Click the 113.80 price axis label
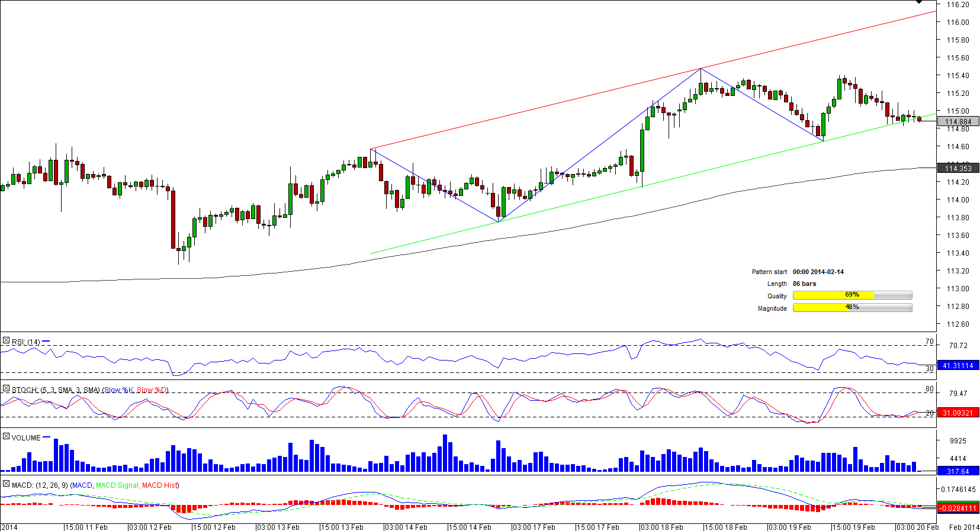This screenshot has width=980, height=531. pyautogui.click(x=957, y=218)
